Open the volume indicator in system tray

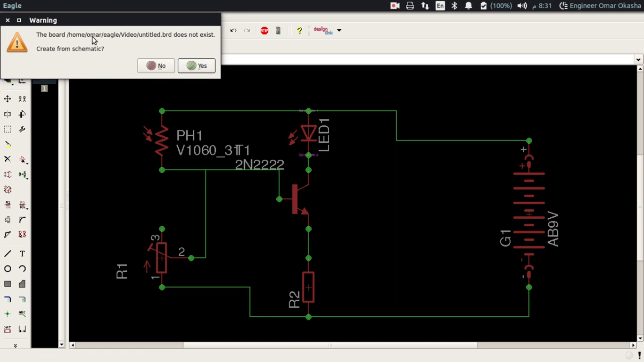click(522, 6)
